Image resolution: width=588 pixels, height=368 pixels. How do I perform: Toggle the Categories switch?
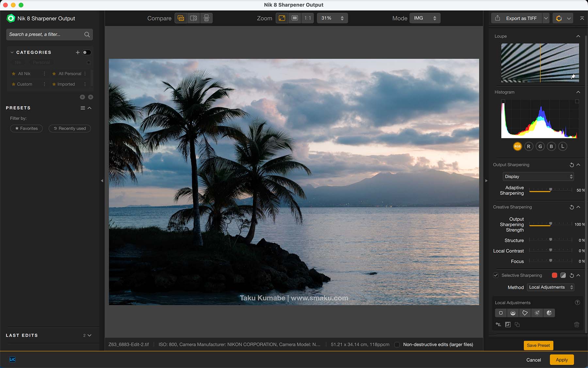click(x=87, y=53)
